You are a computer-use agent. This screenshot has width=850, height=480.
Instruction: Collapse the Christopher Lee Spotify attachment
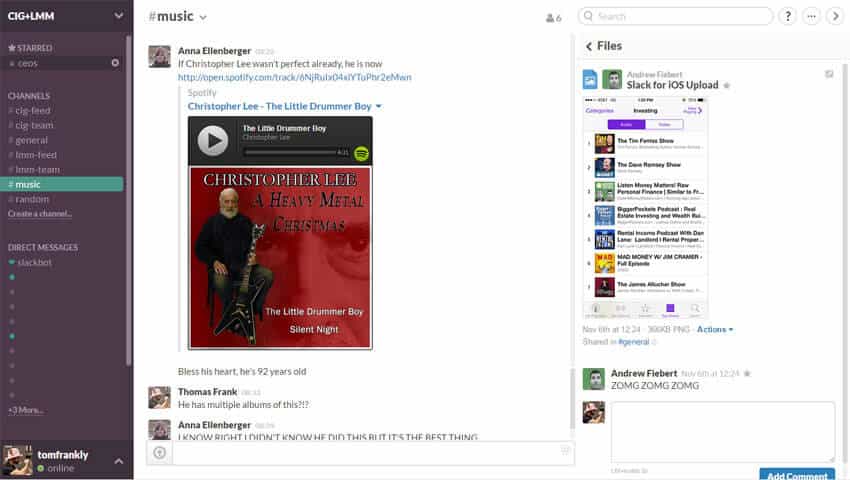[x=378, y=106]
